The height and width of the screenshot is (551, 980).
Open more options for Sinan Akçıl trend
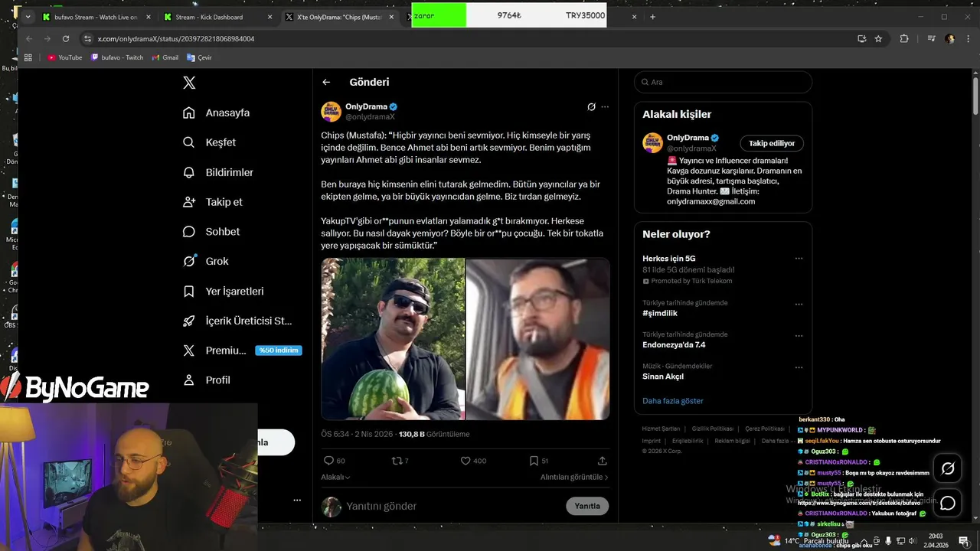[799, 367]
